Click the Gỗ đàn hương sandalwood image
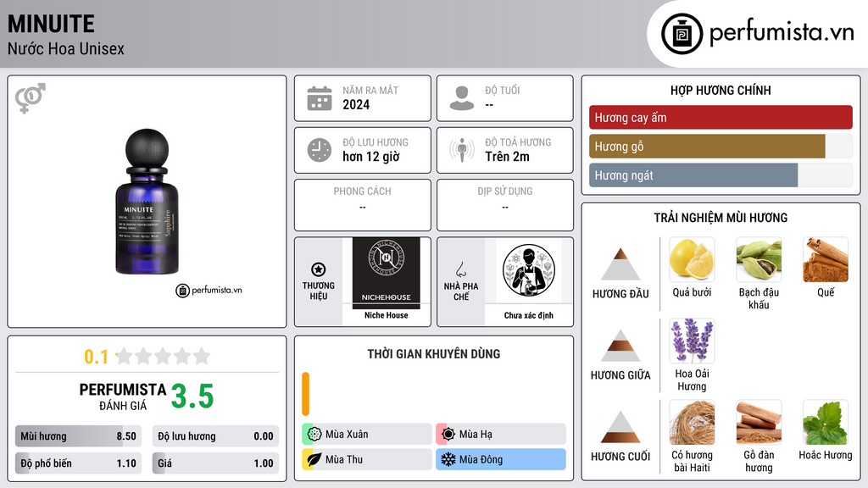Viewport: 868px width, 488px height. 759,422
